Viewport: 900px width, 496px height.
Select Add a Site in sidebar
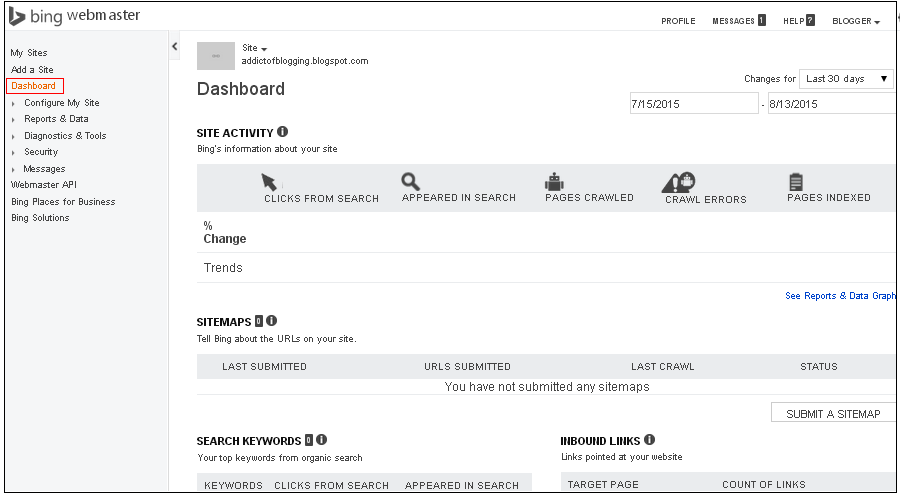click(x=32, y=69)
